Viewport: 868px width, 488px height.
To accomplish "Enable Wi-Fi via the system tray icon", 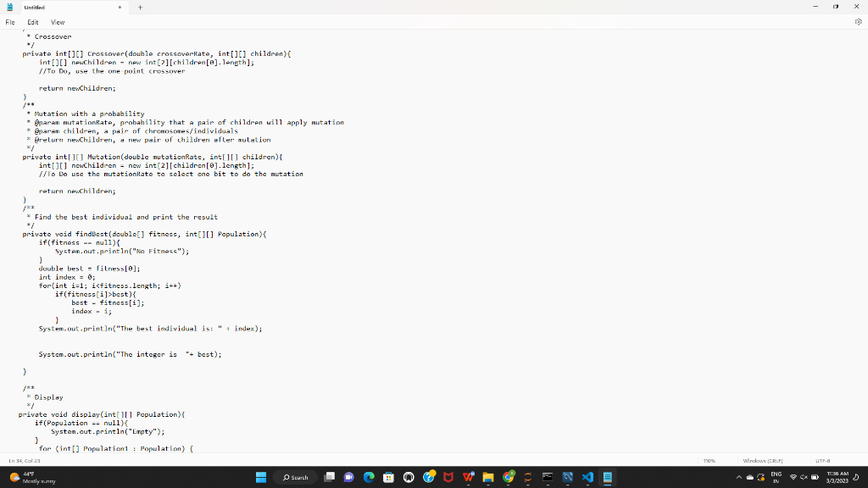I will [x=793, y=477].
